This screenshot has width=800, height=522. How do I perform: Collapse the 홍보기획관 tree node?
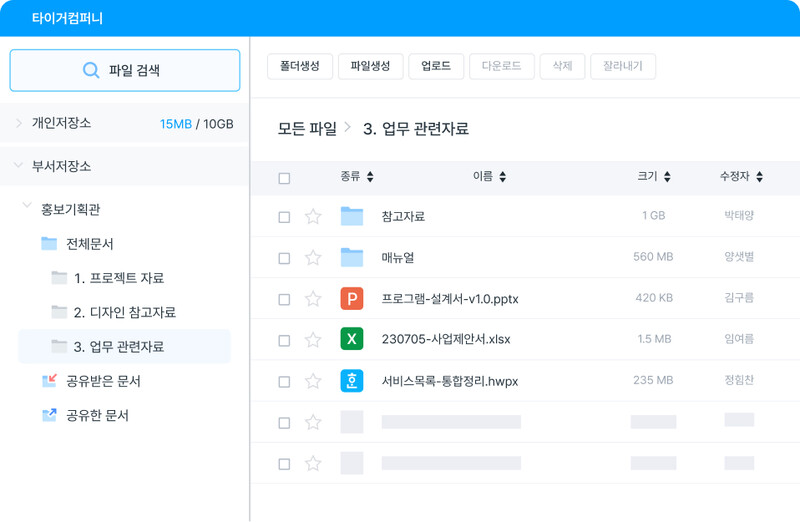(x=27, y=209)
